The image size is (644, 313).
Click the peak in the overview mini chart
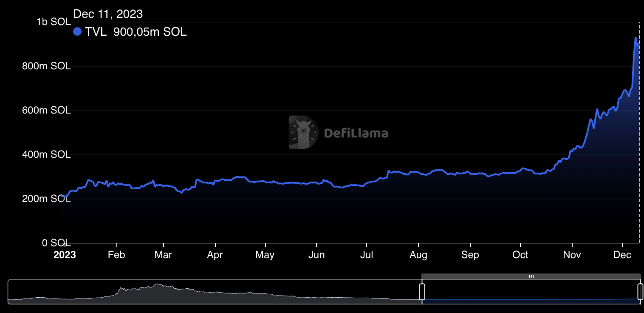[158, 285]
